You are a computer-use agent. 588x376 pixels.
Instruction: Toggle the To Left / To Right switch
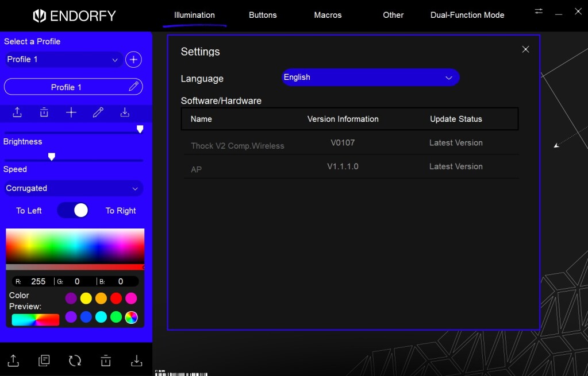pos(73,211)
